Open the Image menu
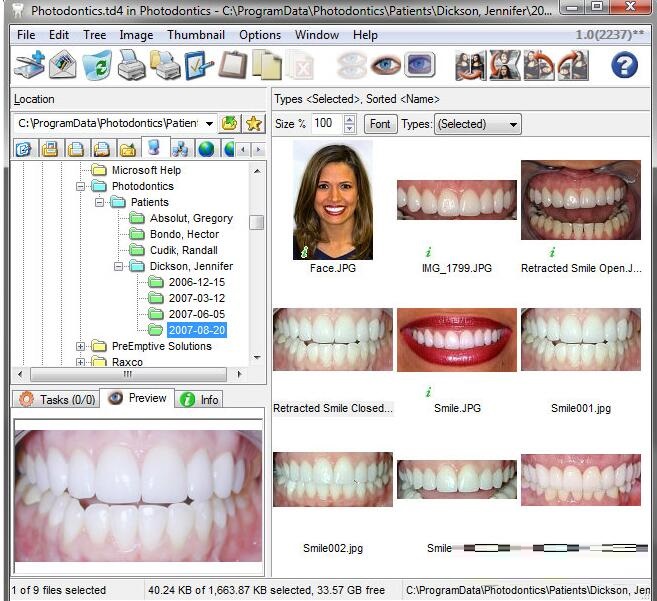657x601 pixels. coord(136,35)
